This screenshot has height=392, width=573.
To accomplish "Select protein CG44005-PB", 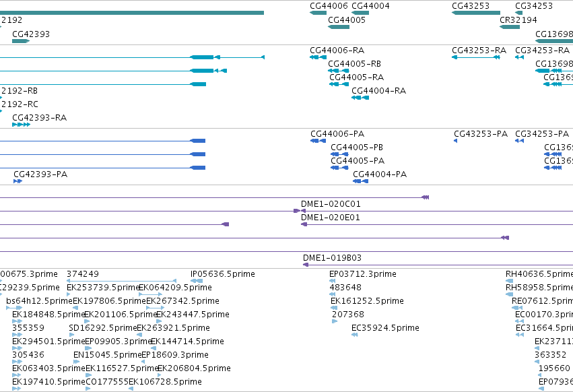I will click(x=357, y=148).
